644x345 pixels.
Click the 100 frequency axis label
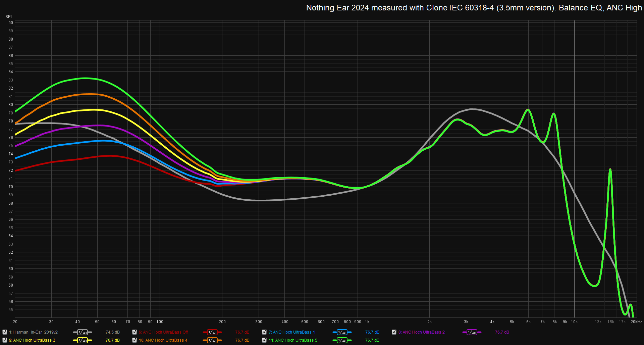[160, 322]
